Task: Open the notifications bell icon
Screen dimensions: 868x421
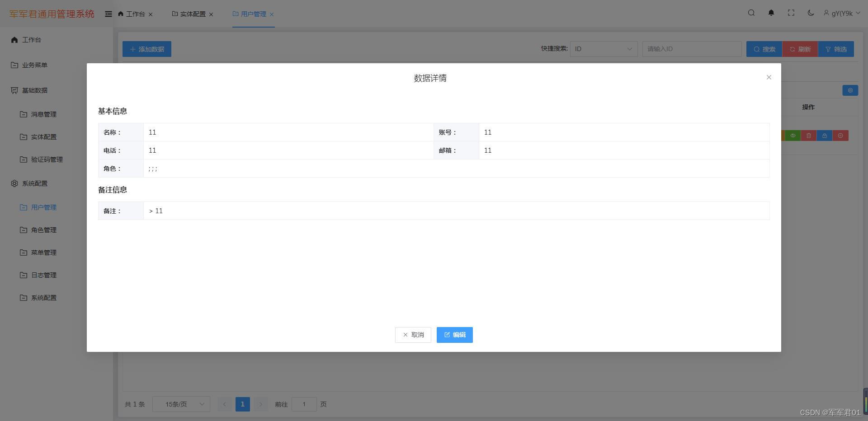Action: (770, 13)
